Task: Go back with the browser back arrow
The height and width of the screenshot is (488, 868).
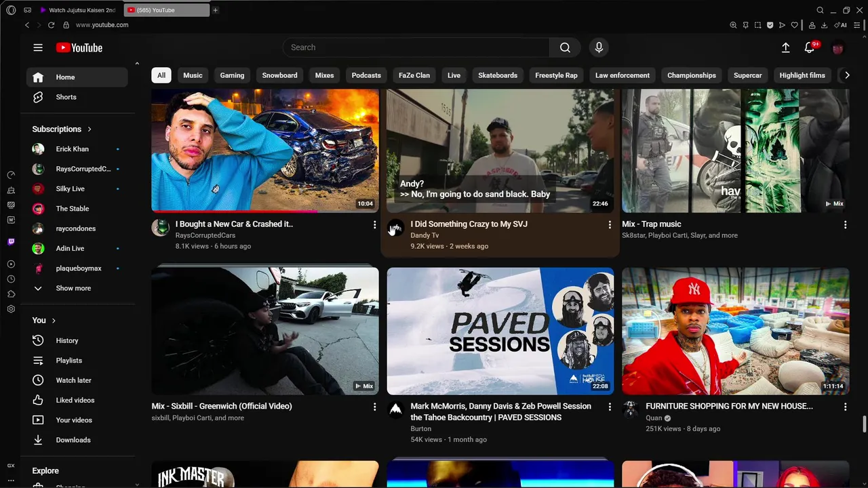Action: (x=27, y=25)
